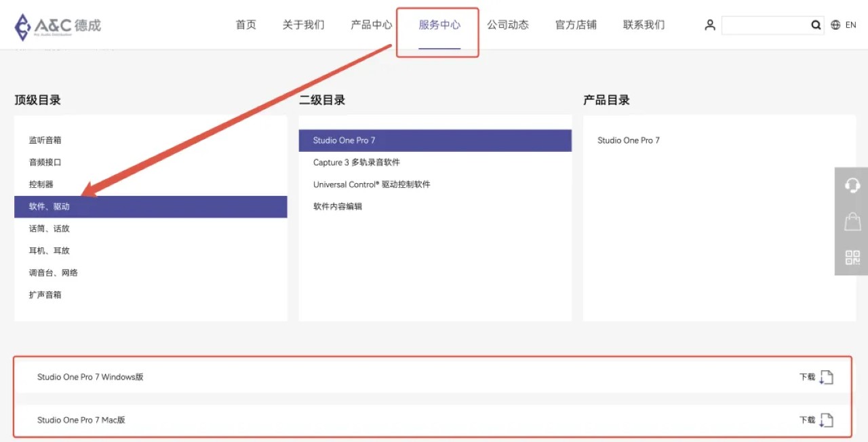
Task: Click download file icon for Mac版
Action: click(x=826, y=420)
